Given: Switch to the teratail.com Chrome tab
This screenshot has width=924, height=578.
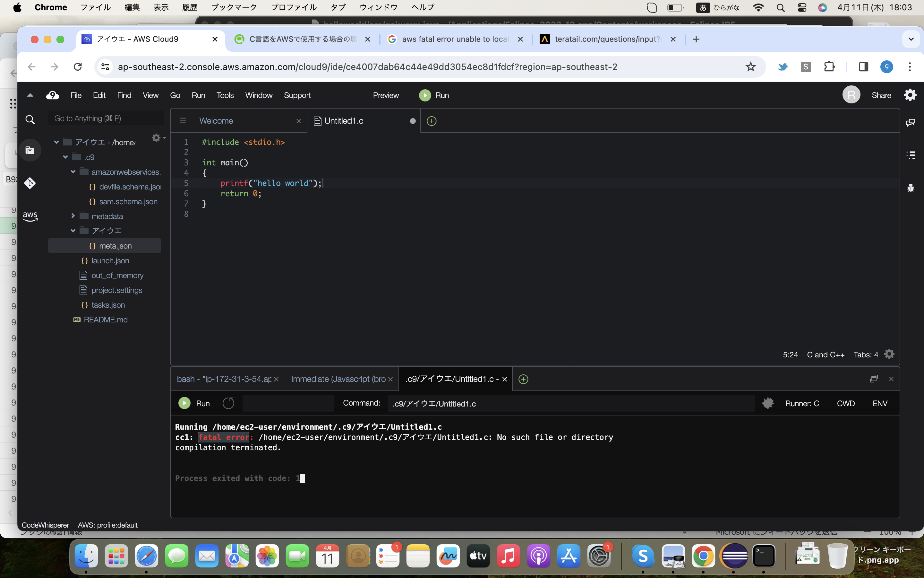Looking at the screenshot, I should (607, 39).
